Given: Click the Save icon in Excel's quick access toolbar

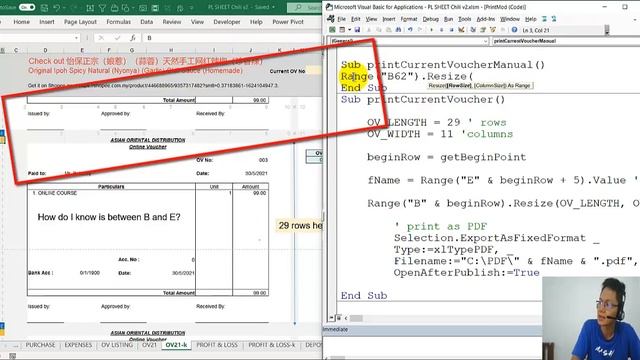Looking at the screenshot, I should (x=44, y=7).
